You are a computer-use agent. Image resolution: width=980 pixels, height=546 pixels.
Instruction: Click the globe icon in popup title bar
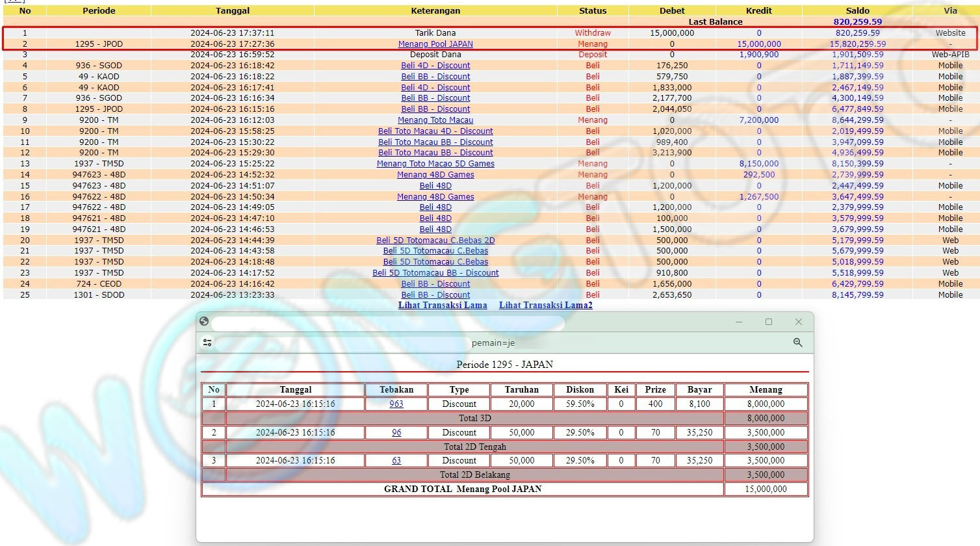[x=204, y=321]
